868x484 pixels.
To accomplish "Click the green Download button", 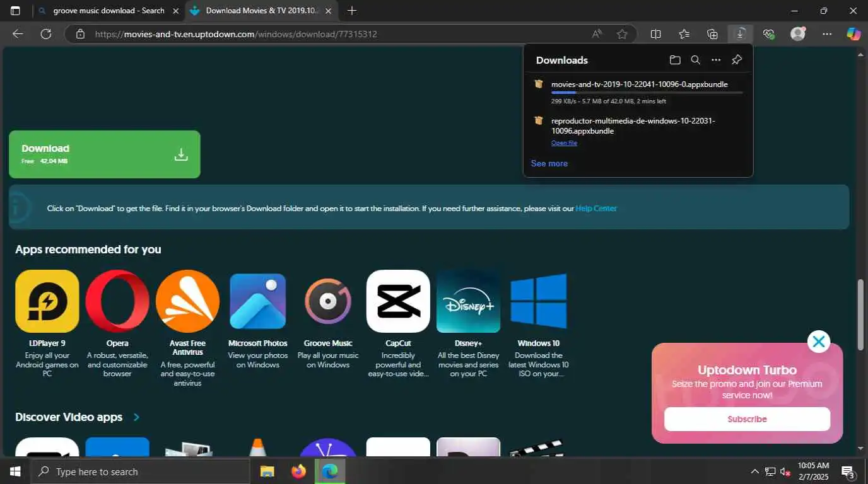I will (x=105, y=154).
